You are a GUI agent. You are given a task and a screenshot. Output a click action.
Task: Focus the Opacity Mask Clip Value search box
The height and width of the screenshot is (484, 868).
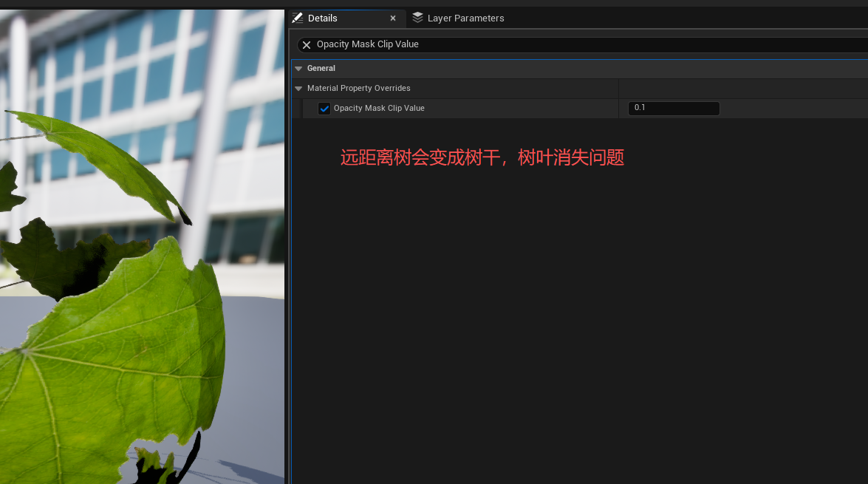pyautogui.click(x=517, y=45)
